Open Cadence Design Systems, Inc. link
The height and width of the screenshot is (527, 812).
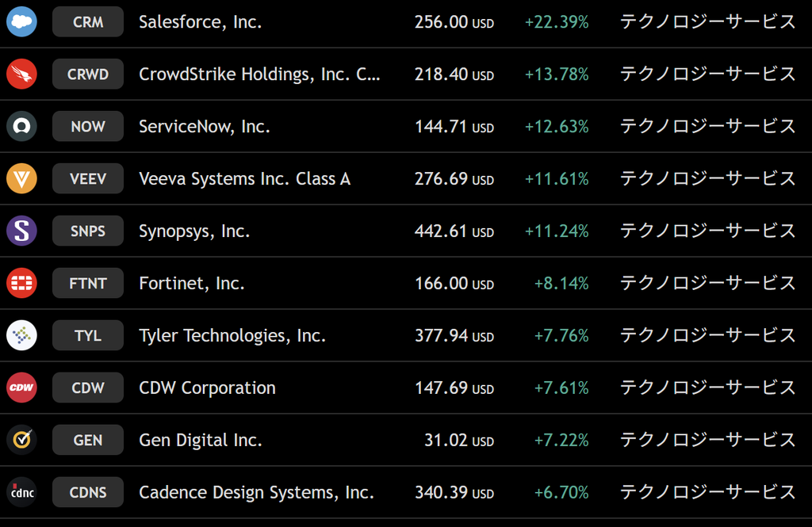click(x=256, y=492)
